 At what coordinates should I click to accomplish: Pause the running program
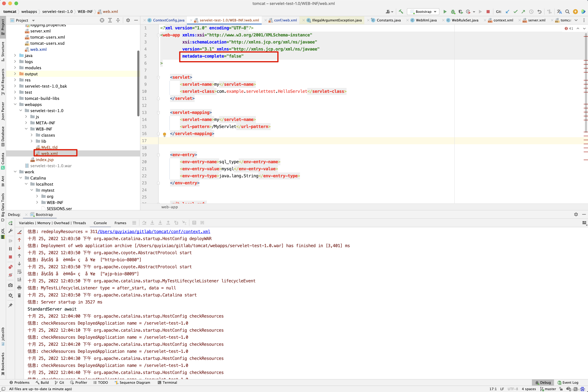(x=11, y=249)
